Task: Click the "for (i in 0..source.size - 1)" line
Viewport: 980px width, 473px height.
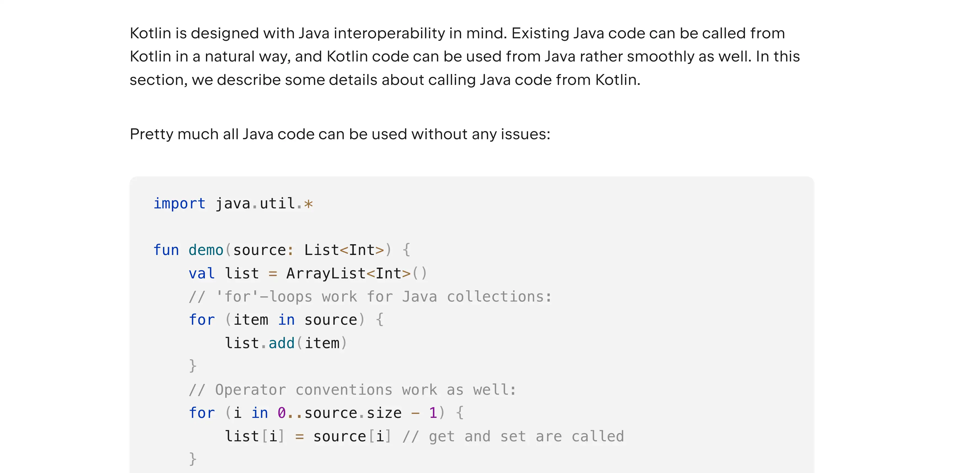Action: tap(326, 413)
